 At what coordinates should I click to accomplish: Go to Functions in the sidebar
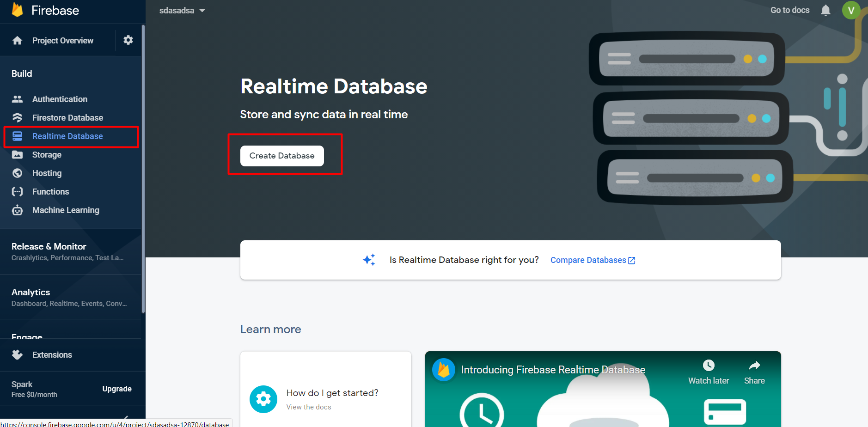pyautogui.click(x=50, y=192)
